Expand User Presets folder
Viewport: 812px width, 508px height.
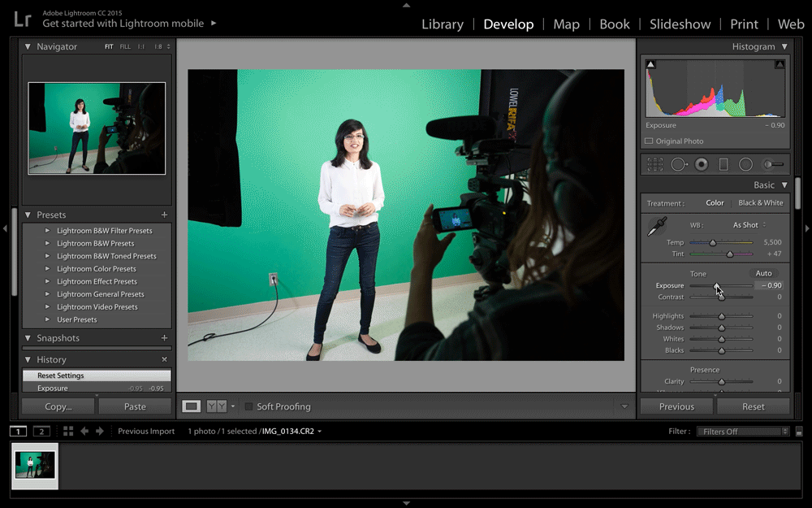[47, 319]
